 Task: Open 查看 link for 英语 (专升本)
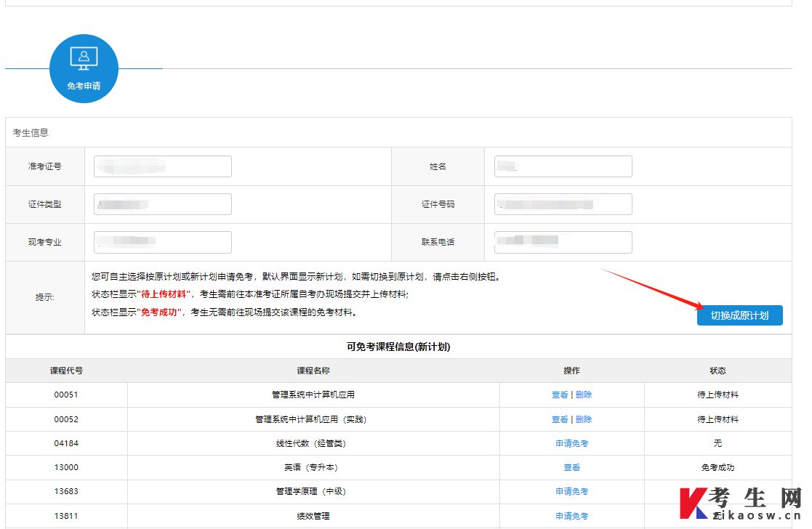coord(571,467)
